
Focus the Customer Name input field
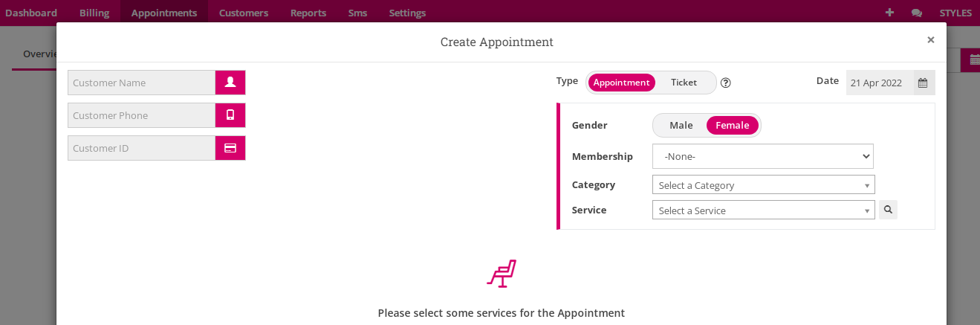pyautogui.click(x=141, y=83)
